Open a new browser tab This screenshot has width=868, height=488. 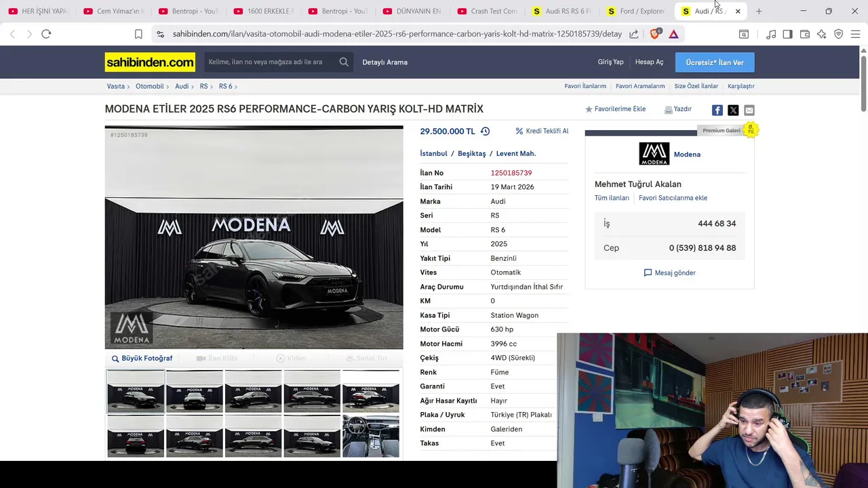(759, 11)
